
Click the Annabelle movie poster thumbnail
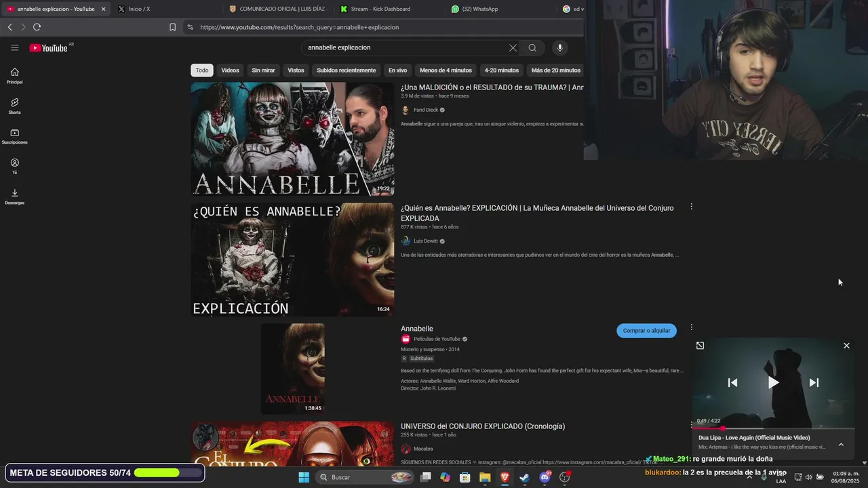point(292,369)
